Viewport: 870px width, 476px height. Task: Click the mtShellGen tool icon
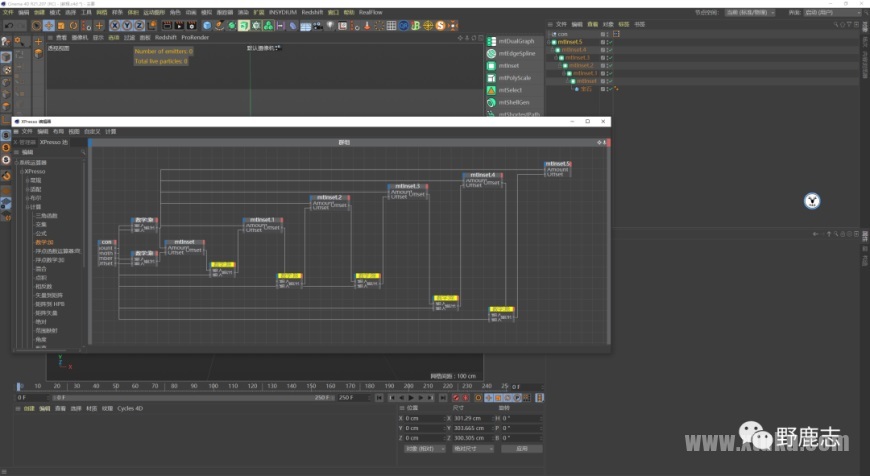click(x=492, y=102)
